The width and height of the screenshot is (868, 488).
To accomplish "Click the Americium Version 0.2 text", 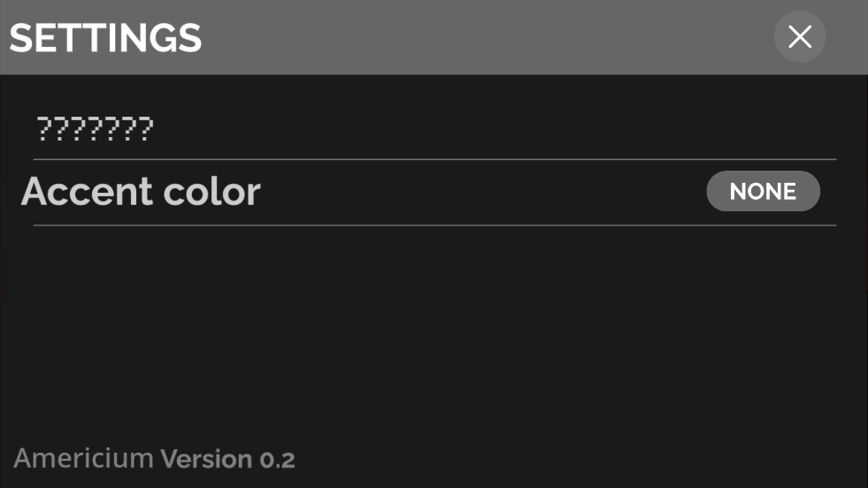I will 154,459.
